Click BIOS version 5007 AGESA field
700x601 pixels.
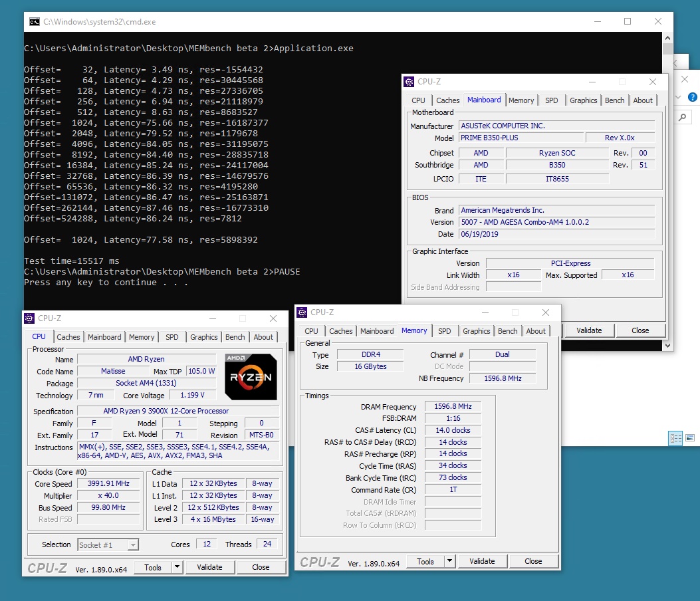coord(556,222)
